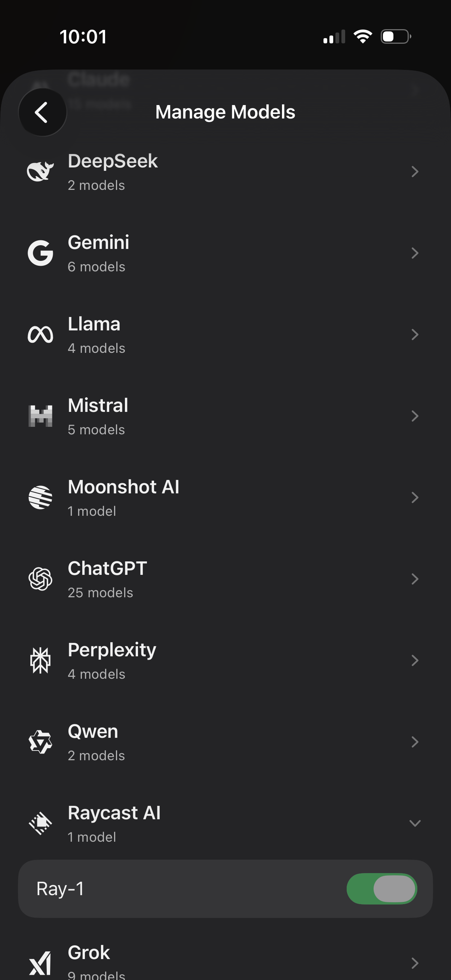The height and width of the screenshot is (980, 451).
Task: Tap the Mistral pixel logo icon
Action: tap(40, 416)
